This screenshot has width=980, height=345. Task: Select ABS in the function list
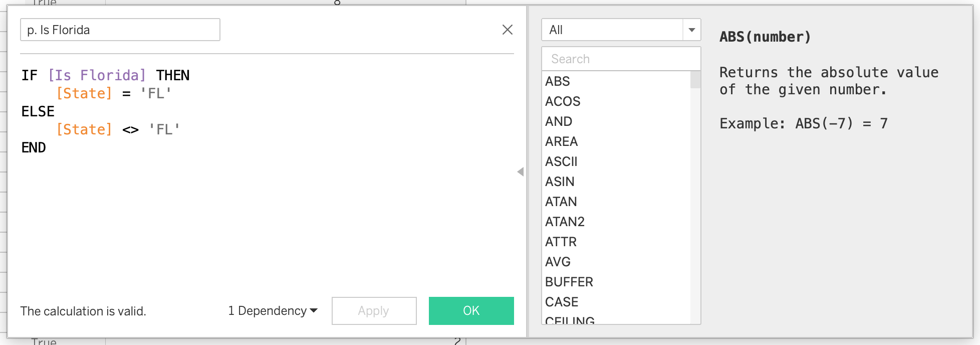coord(558,81)
